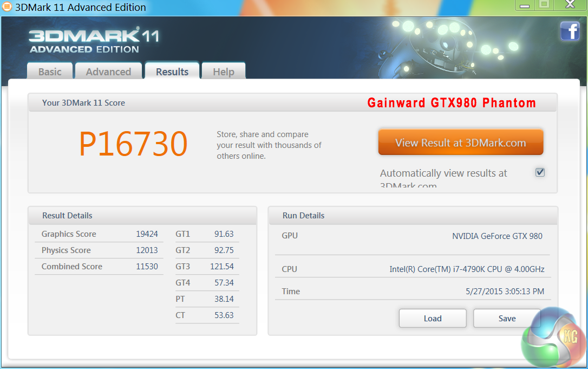Click the run time 5/27/2015 3:05:13 PM
Viewport: 588px width, 369px height.
tap(505, 292)
